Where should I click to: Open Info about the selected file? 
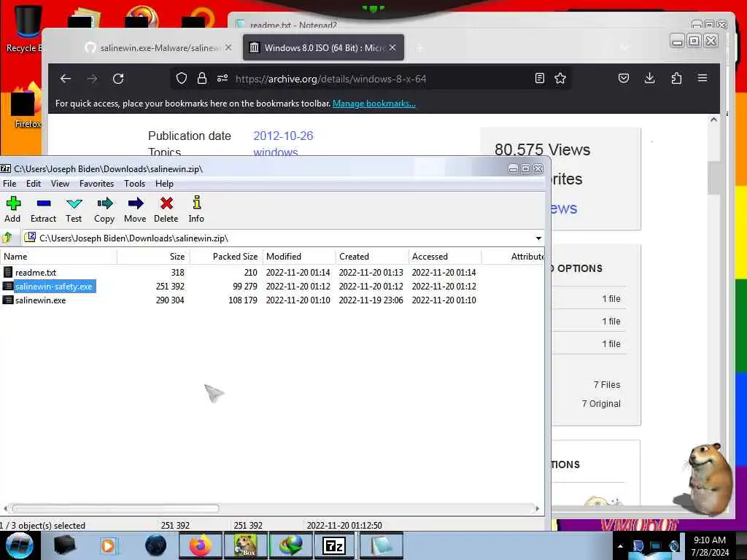(196, 209)
